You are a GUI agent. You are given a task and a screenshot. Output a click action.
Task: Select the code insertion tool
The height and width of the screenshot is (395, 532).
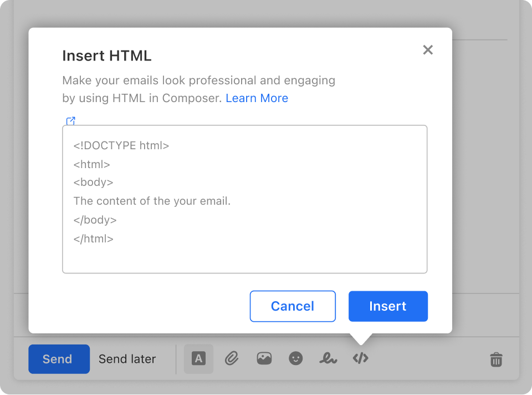pyautogui.click(x=360, y=358)
